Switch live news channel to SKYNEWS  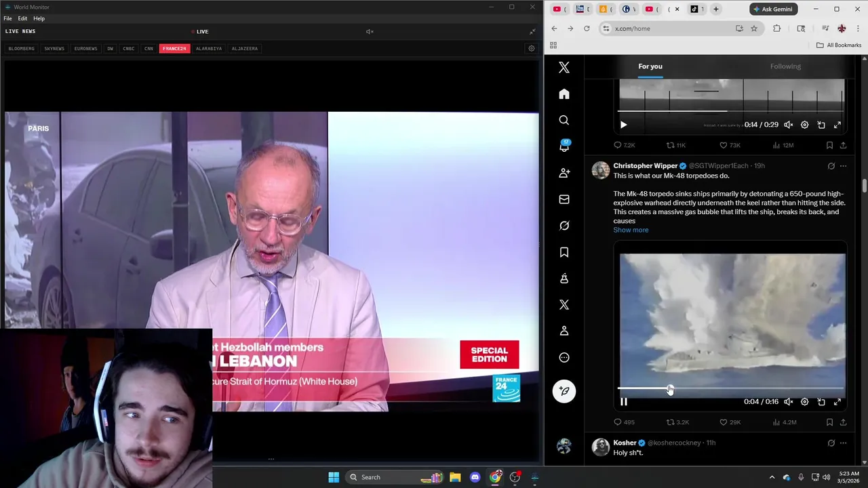(54, 48)
